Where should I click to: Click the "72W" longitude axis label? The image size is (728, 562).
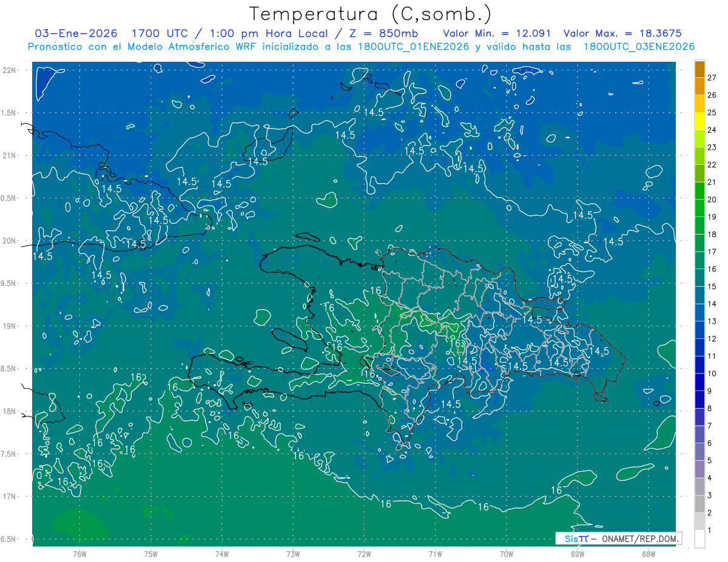coord(364,554)
